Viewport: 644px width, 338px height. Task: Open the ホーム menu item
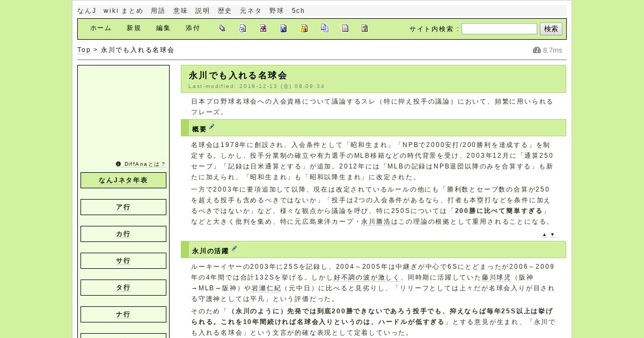[x=100, y=28]
